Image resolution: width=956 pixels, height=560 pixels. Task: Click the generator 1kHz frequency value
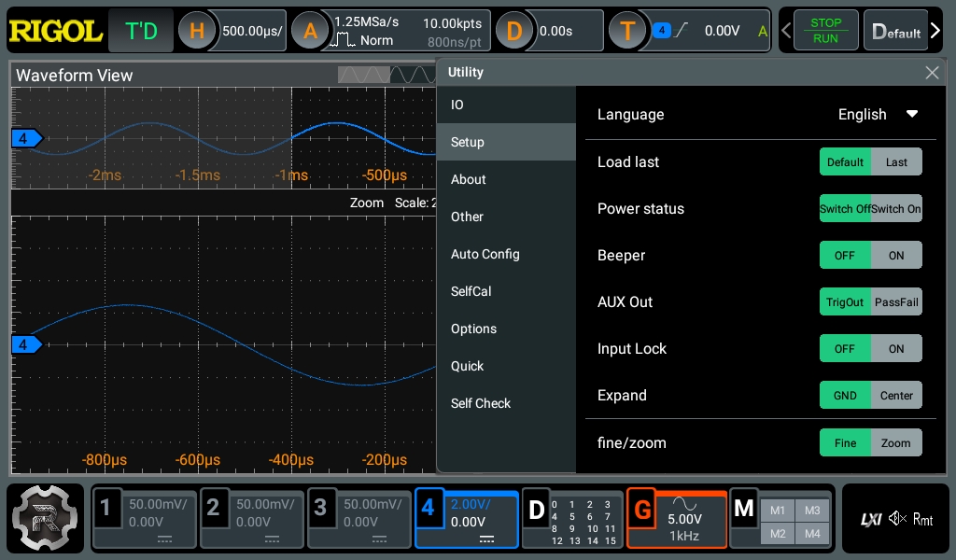coord(684,536)
